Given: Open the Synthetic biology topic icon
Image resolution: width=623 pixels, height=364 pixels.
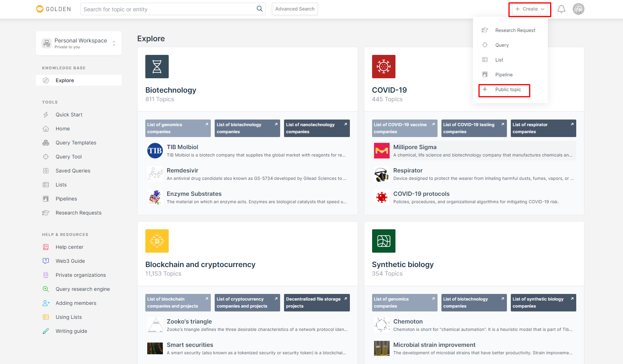Looking at the screenshot, I should click(383, 241).
